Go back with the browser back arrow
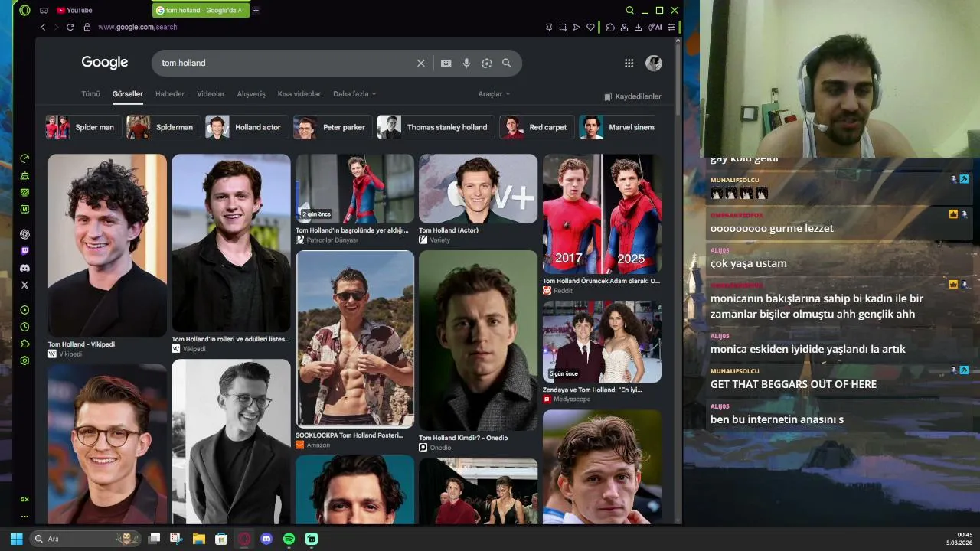This screenshot has width=980, height=551. 43,27
